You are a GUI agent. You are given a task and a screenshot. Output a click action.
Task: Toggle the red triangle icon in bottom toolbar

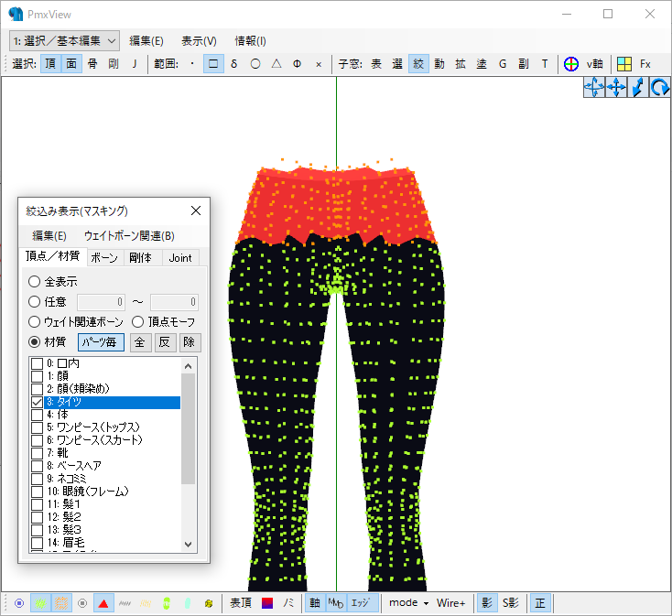[103, 603]
